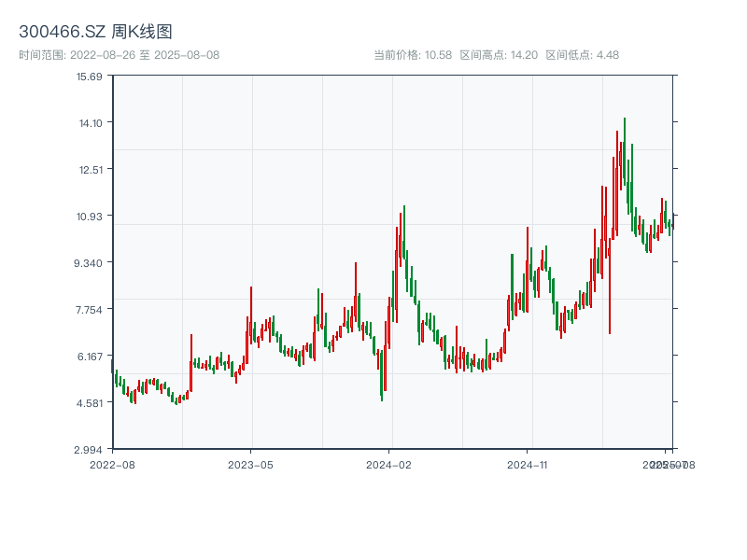747x560 pixels.
Task: Click the 当前价格 10.58 label
Action: (413, 55)
